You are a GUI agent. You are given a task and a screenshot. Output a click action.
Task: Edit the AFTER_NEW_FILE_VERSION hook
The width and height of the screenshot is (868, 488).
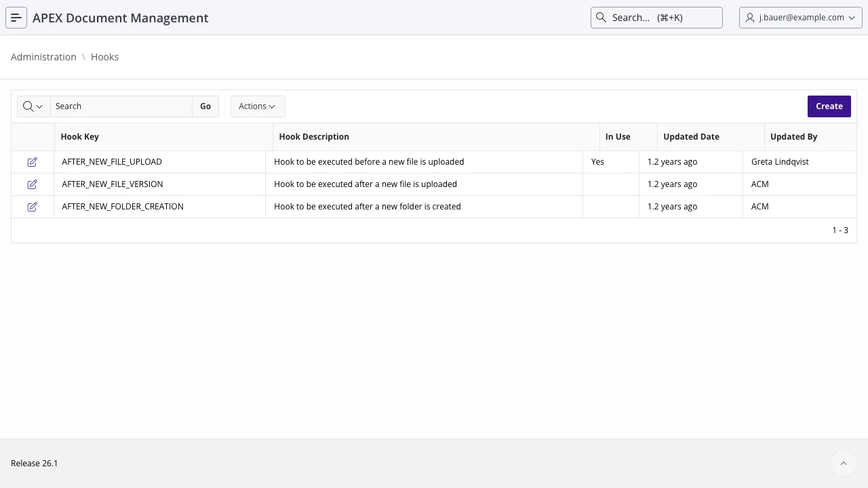tap(32, 184)
